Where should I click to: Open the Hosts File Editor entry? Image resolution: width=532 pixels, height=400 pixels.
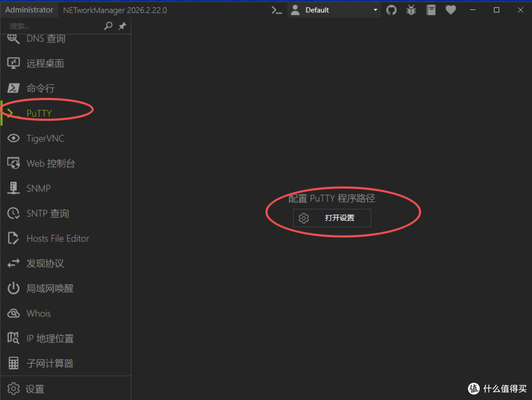[66, 238]
